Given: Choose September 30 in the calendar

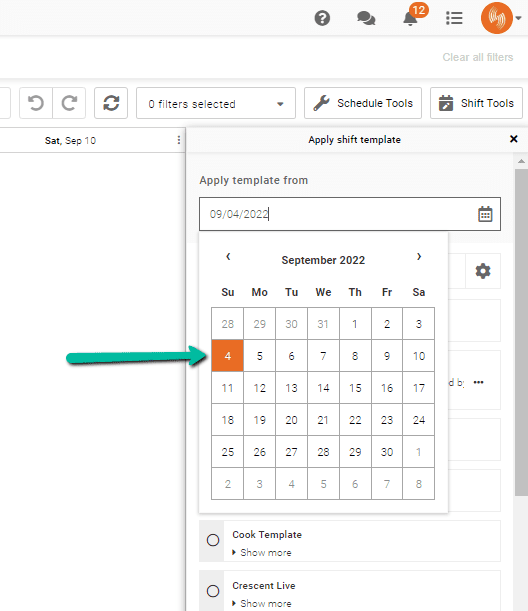Looking at the screenshot, I should tap(387, 452).
